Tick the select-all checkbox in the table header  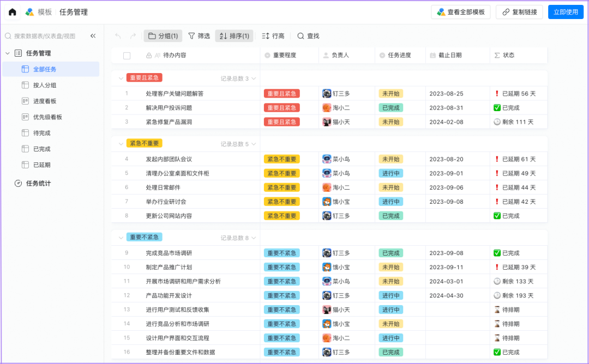pyautogui.click(x=127, y=56)
